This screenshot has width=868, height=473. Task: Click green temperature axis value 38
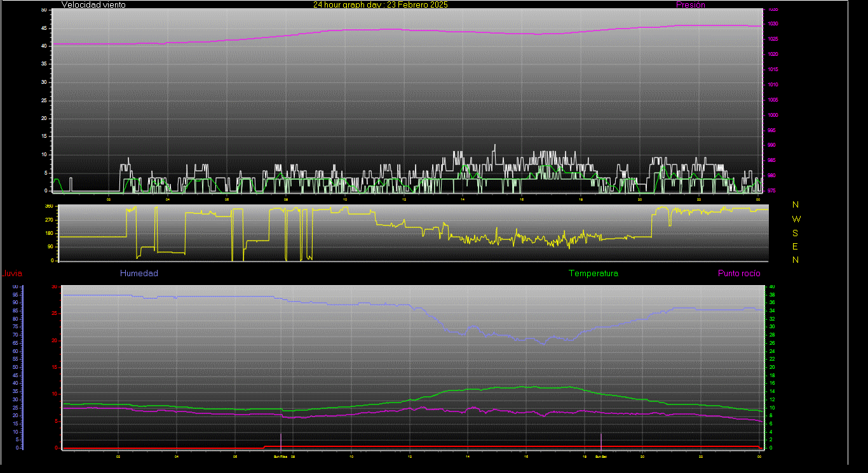click(x=773, y=295)
